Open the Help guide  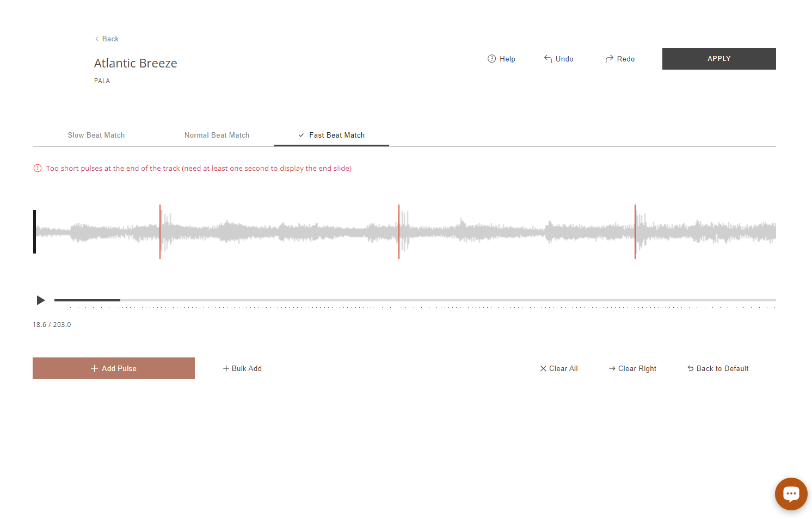click(501, 59)
